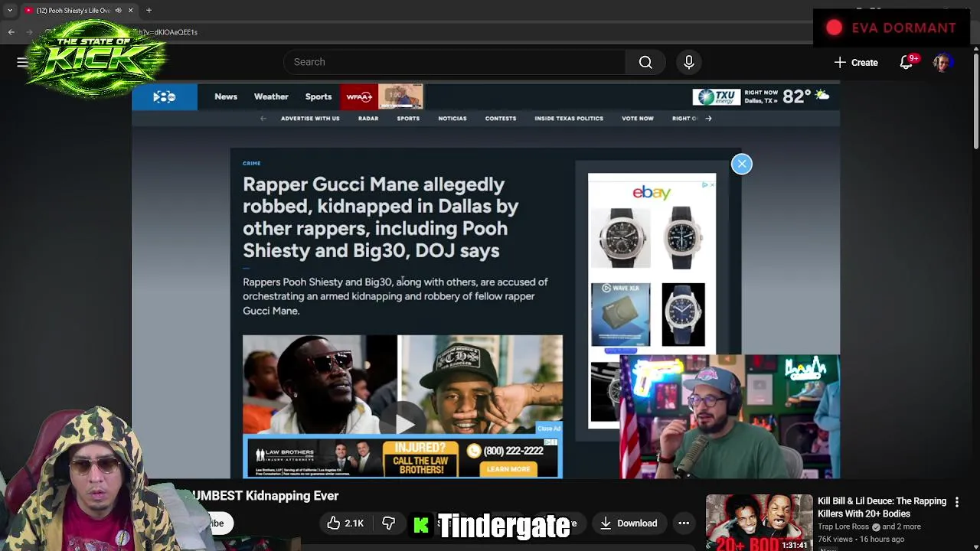This screenshot has height=551, width=980.
Task: Click the Crime category label
Action: pos(252,163)
